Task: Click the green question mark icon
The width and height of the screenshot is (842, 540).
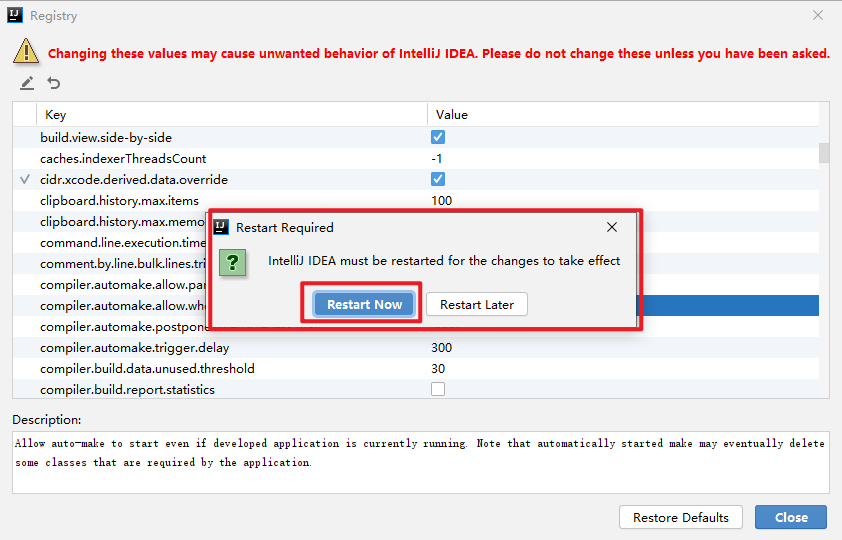Action: coord(233,263)
